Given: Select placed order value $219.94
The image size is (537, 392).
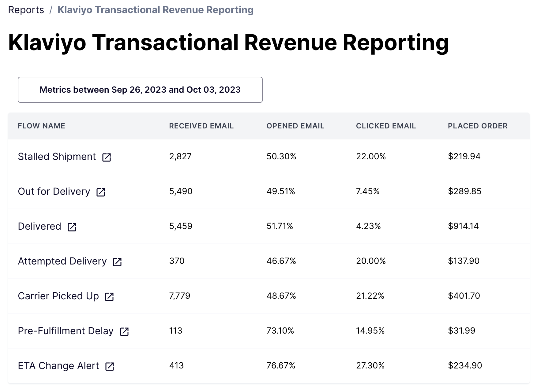Looking at the screenshot, I should 464,156.
